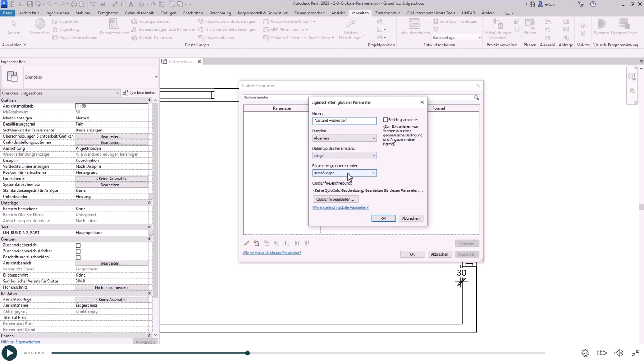Viewport: 644px width, 362px height.
Task: Click the Materialien icon in ribbon
Action: tap(39, 26)
